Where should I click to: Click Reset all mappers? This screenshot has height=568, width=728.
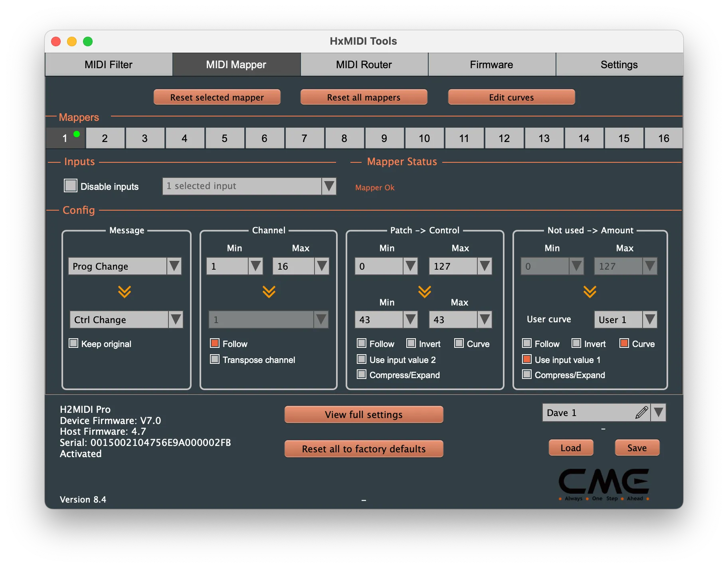(x=364, y=97)
